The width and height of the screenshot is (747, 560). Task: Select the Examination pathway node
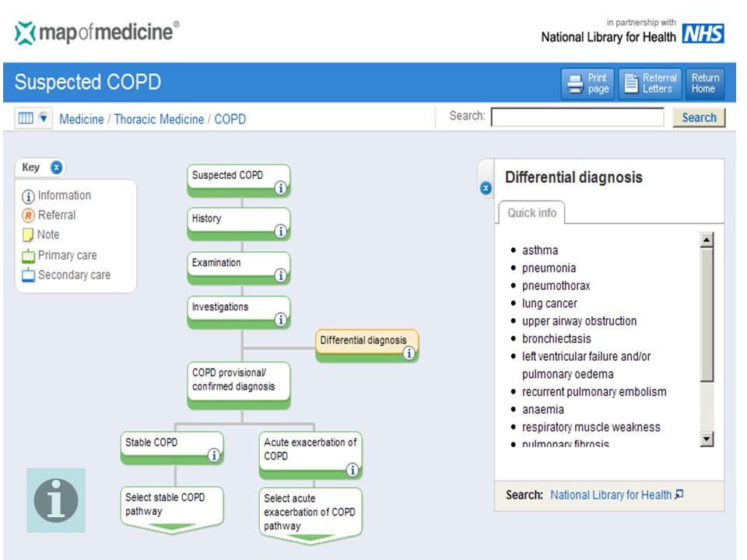pos(238,268)
